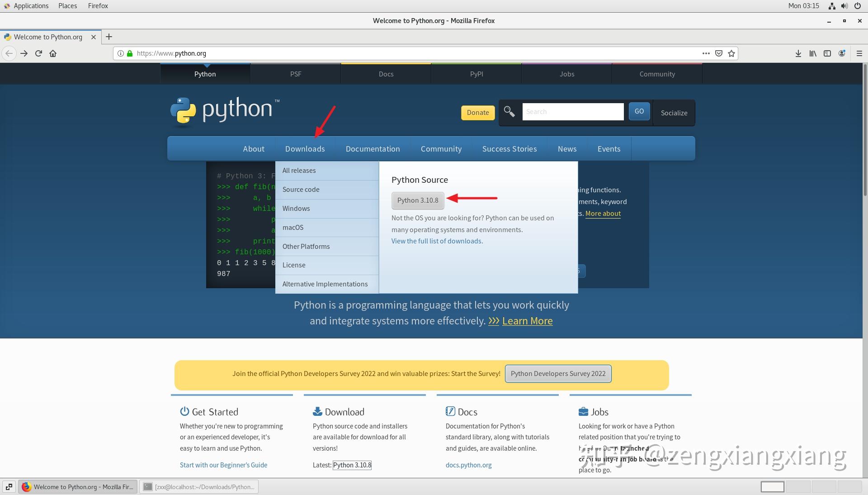Open the About navigation menu
The height and width of the screenshot is (495, 868).
[x=254, y=149]
